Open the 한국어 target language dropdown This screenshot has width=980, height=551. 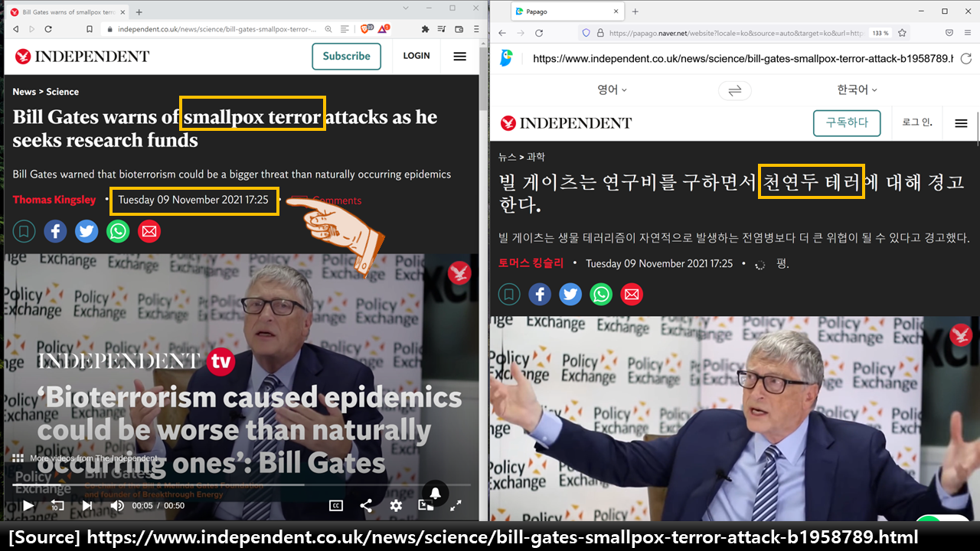click(x=857, y=90)
